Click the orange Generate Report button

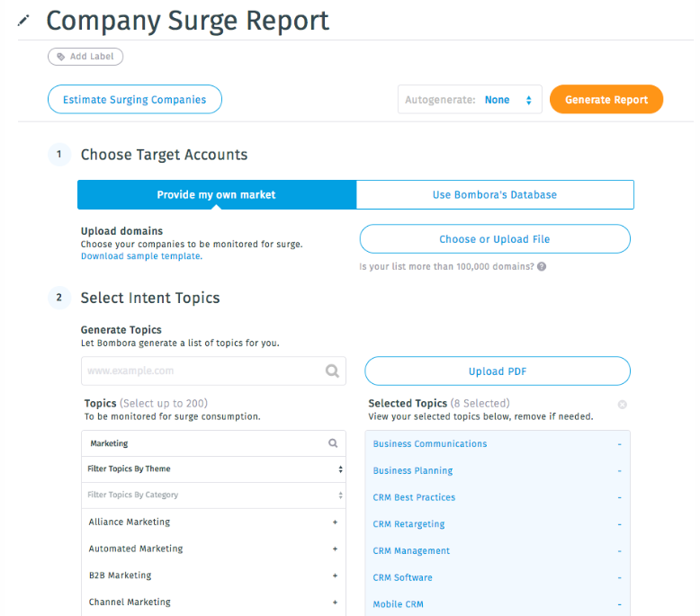click(x=606, y=100)
